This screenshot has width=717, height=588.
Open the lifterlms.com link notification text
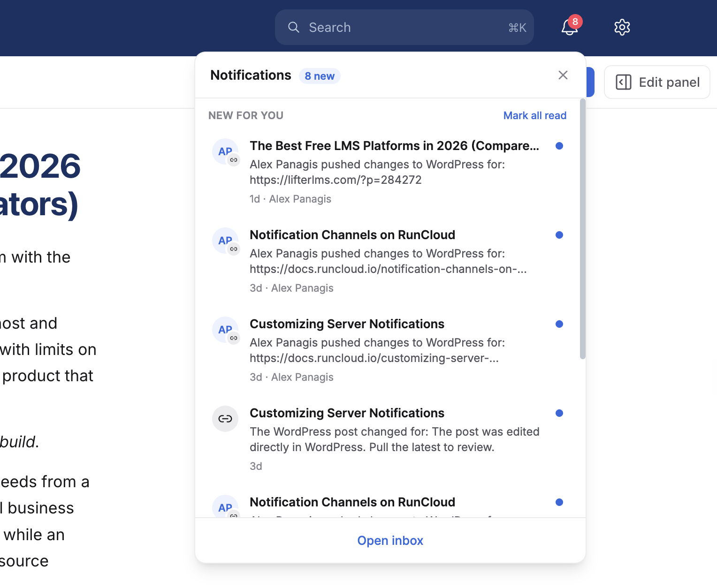336,180
